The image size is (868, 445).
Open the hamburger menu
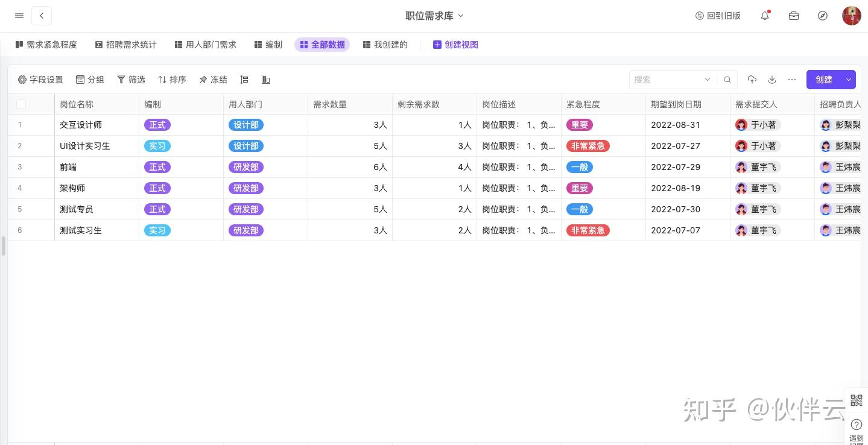(19, 16)
